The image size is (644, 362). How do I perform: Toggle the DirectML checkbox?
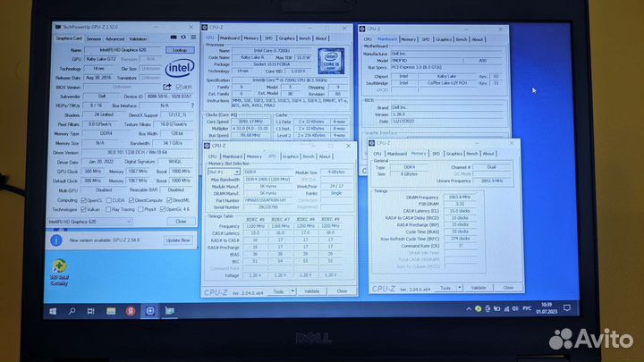(169, 200)
